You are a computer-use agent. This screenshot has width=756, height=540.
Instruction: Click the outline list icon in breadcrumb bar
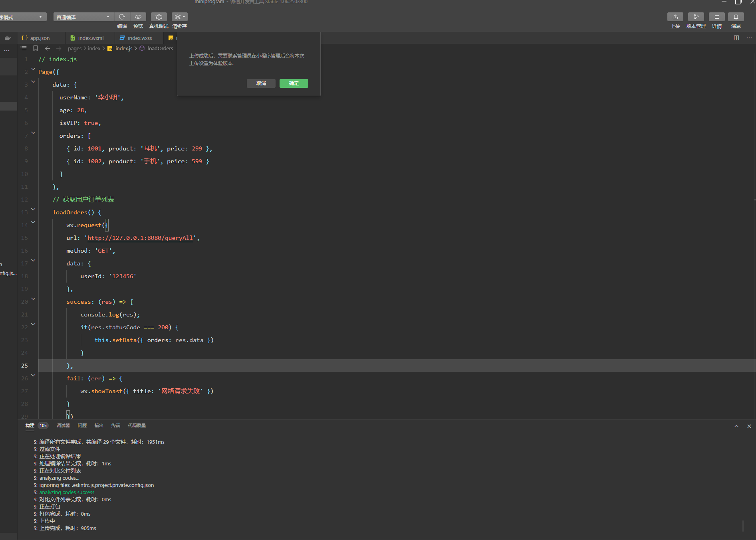tap(24, 48)
